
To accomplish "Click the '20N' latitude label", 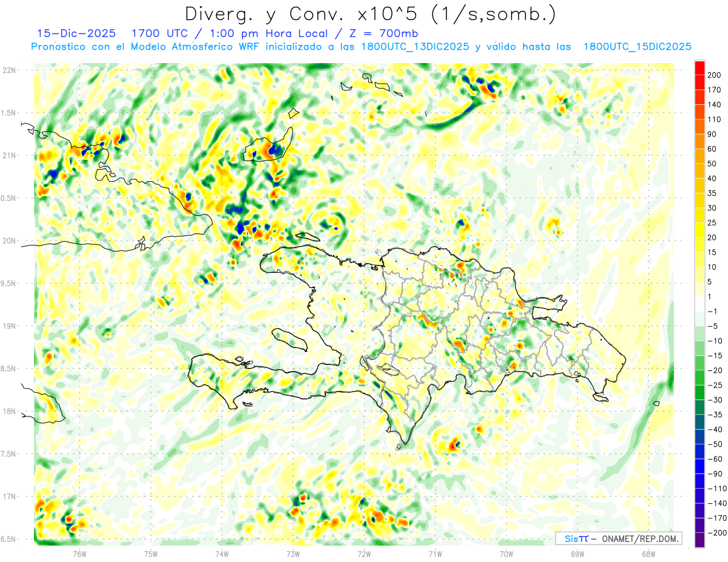I will coord(9,241).
